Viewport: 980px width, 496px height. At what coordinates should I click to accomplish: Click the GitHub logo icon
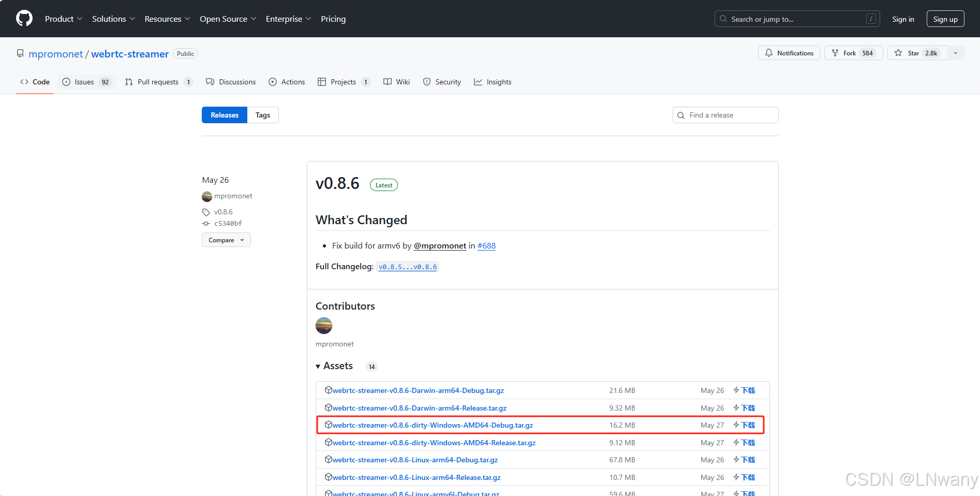coord(24,19)
